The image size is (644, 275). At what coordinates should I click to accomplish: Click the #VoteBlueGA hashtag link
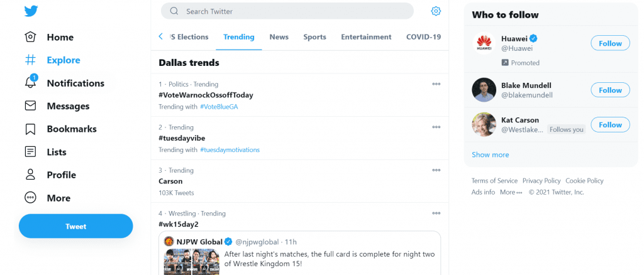219,107
